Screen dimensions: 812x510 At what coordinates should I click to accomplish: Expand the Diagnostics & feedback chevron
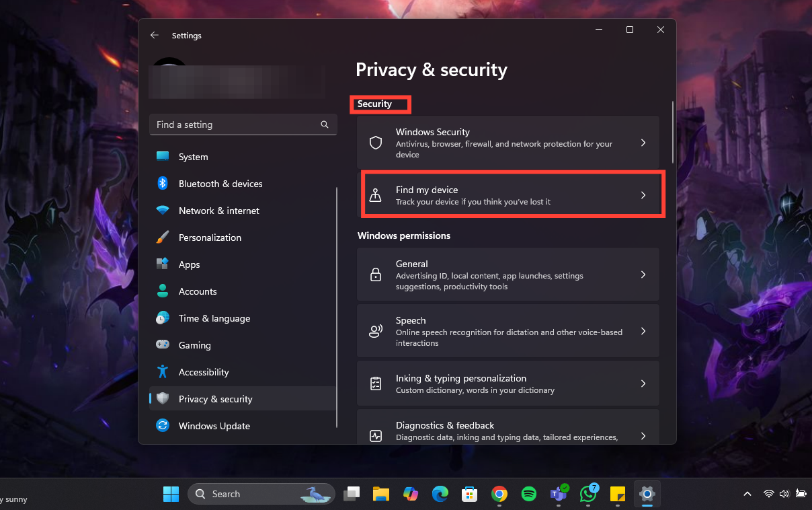click(643, 436)
